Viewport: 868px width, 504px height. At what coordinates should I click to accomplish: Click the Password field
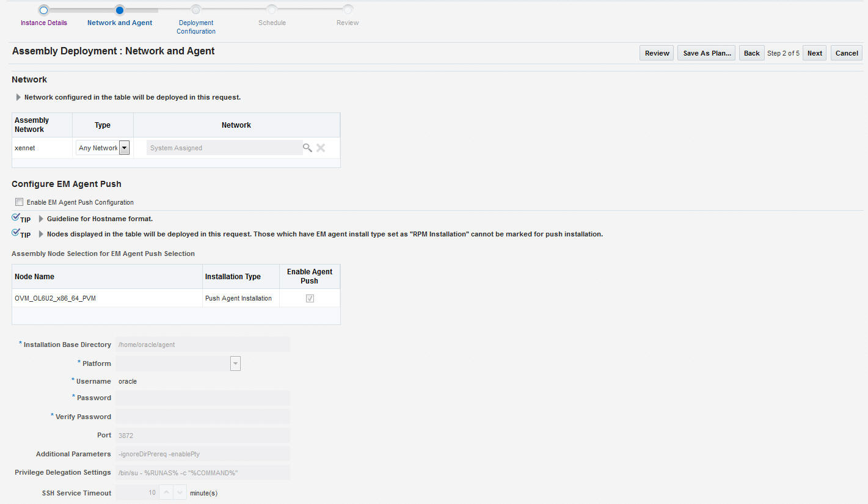click(203, 398)
